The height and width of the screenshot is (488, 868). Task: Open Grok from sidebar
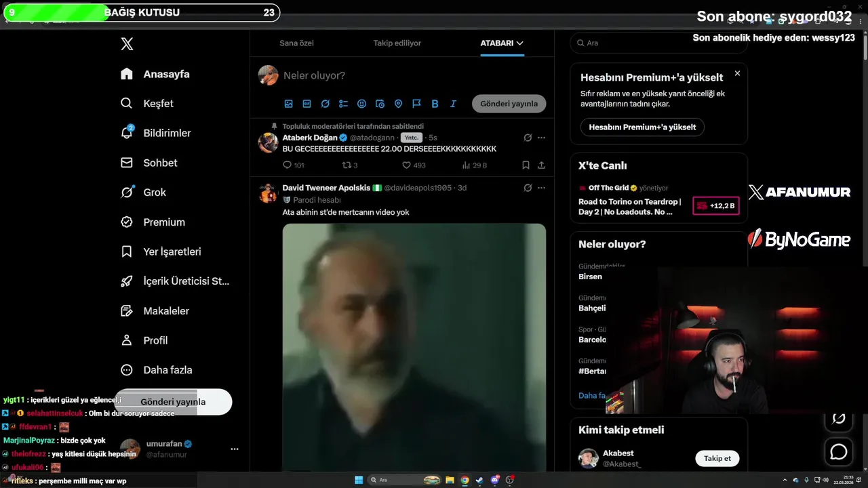tap(143, 192)
